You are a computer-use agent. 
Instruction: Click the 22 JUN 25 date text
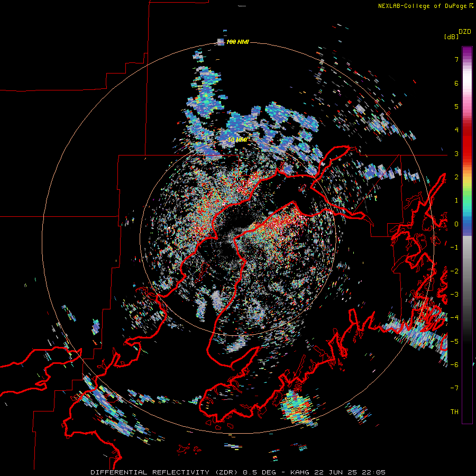click(336, 472)
